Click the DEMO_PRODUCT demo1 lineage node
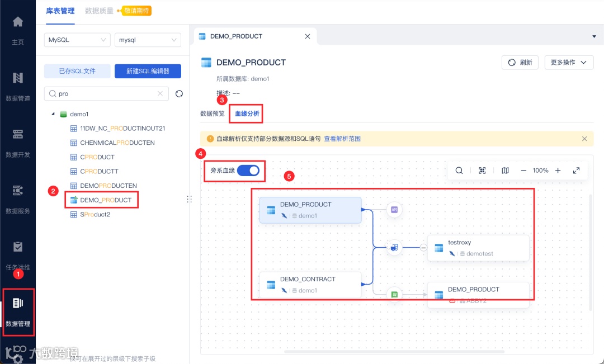 [310, 210]
